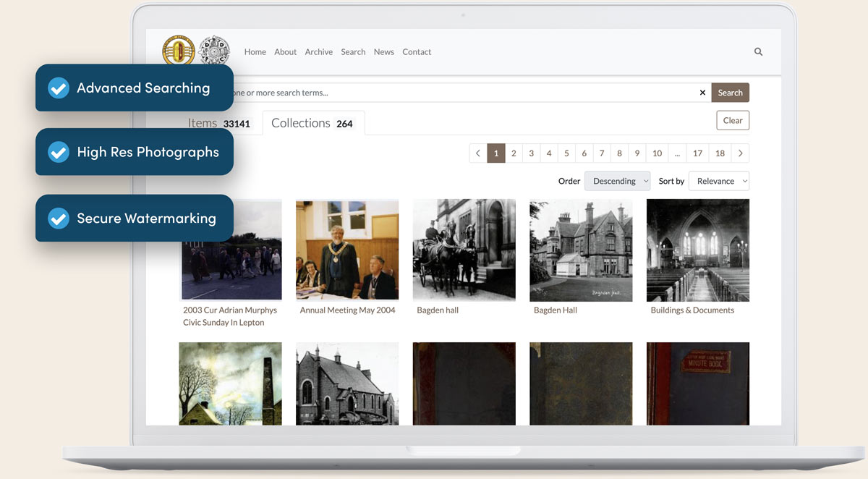This screenshot has width=868, height=479.
Task: Click the gold circular society logo
Action: point(178,51)
